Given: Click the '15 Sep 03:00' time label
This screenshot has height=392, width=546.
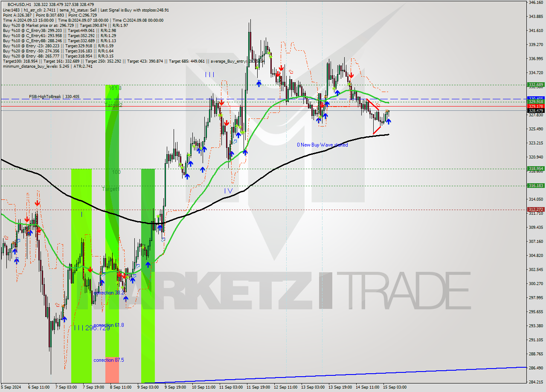Looking at the screenshot, I should click(x=395, y=387).
